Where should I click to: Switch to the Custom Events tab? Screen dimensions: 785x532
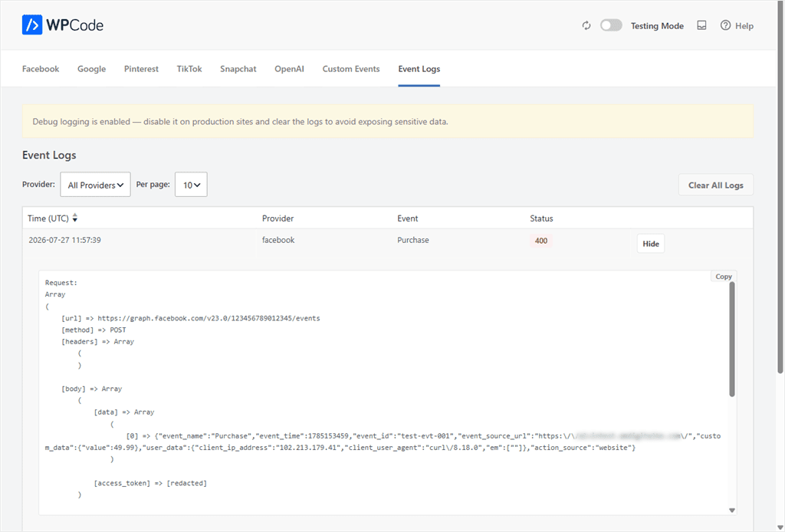351,69
